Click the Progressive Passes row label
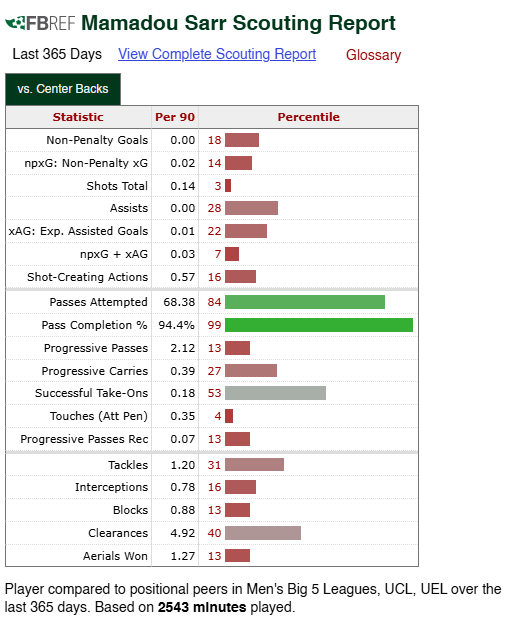 (x=96, y=348)
